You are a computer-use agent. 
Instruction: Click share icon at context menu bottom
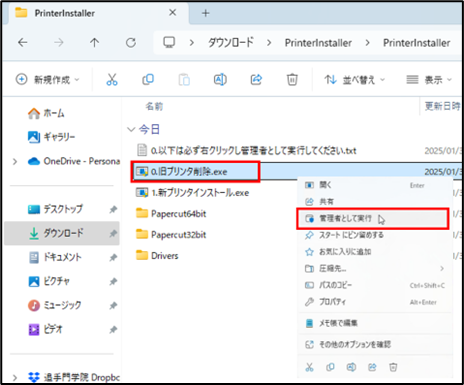372,367
